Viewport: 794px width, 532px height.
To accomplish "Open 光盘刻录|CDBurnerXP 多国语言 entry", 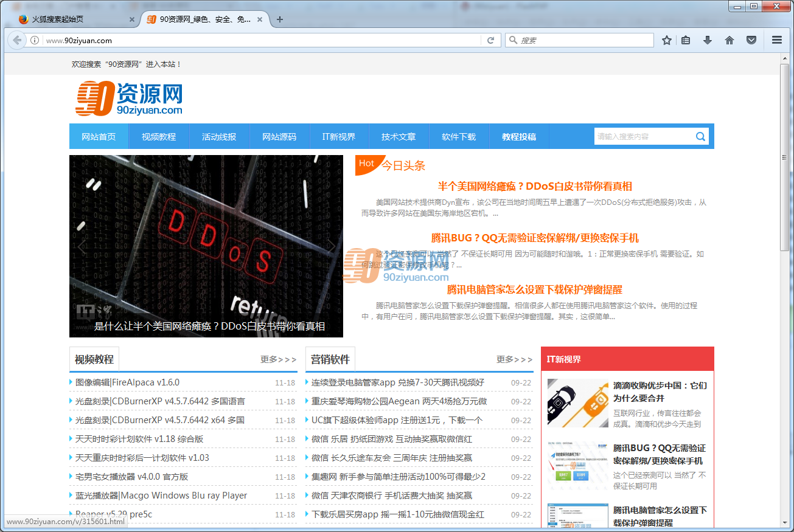I will tap(160, 401).
